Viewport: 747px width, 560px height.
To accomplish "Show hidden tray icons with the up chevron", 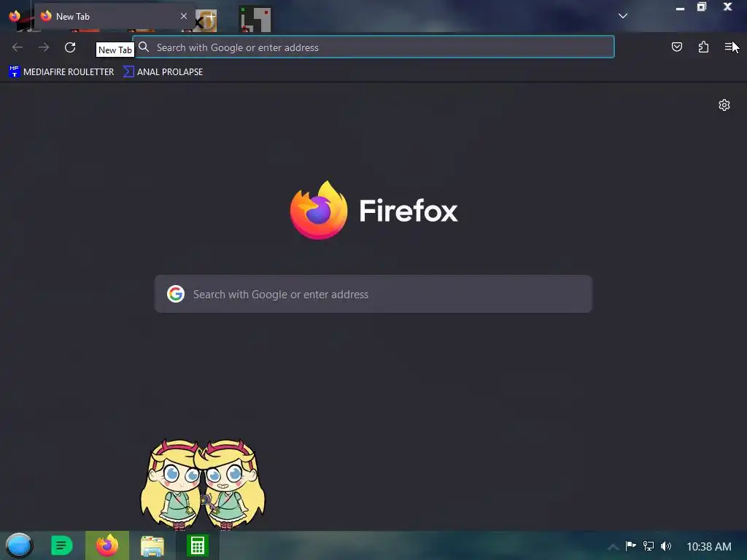I will [x=613, y=546].
